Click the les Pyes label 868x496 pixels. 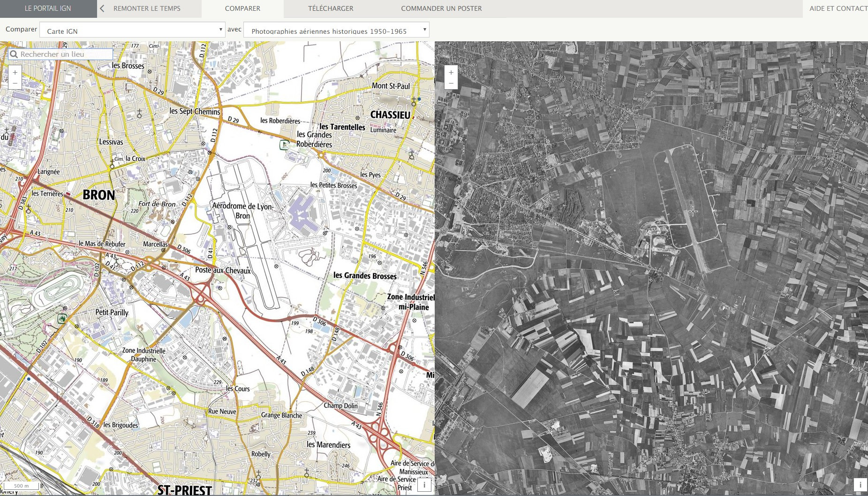click(370, 175)
